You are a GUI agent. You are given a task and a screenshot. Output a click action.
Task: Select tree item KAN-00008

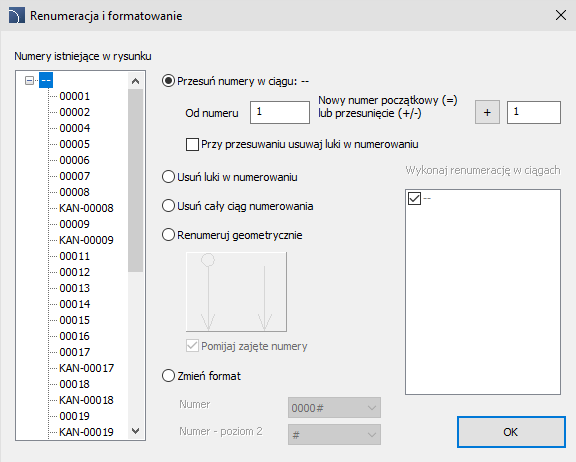click(86, 208)
